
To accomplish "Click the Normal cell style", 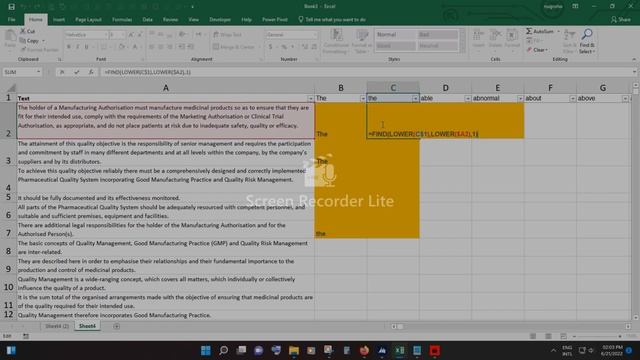I will point(395,35).
